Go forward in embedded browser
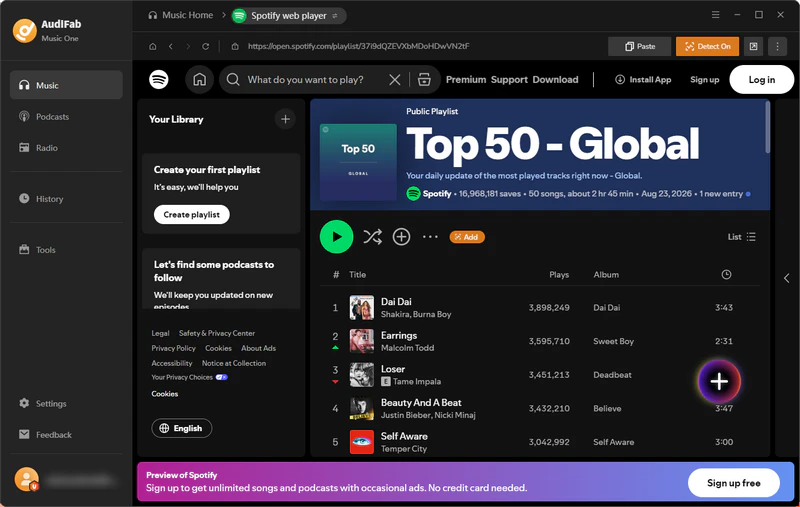The width and height of the screenshot is (800, 507). point(188,46)
